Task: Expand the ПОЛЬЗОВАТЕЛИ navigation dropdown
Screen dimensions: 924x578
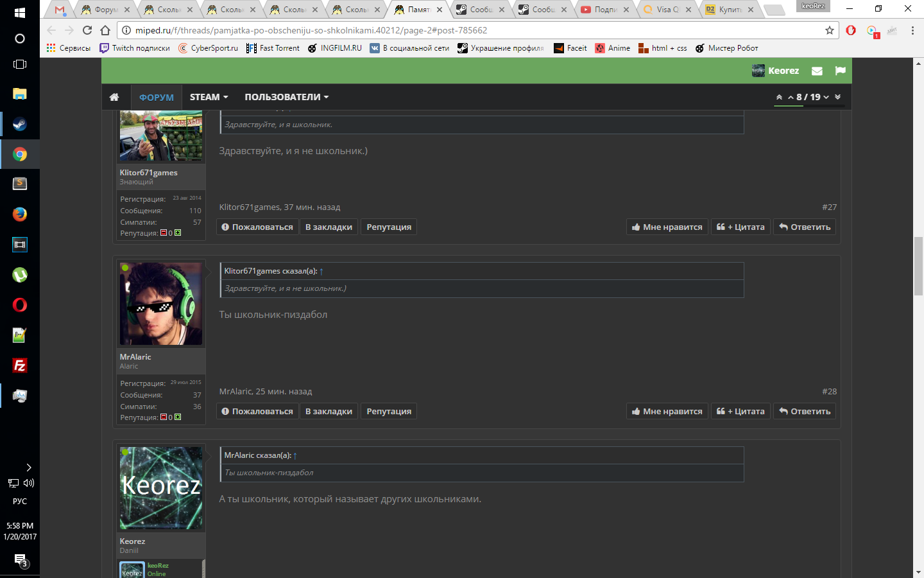Action: tap(287, 97)
